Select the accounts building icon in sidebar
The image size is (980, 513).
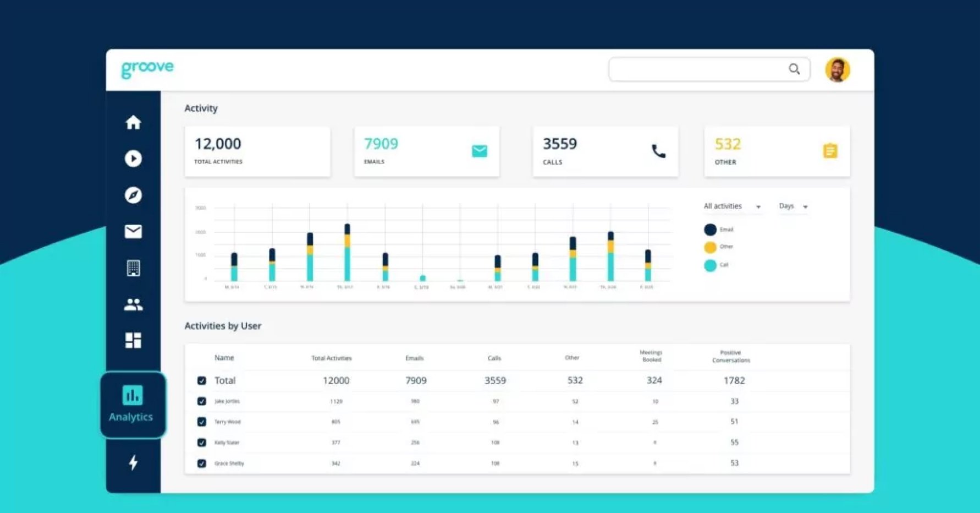133,268
